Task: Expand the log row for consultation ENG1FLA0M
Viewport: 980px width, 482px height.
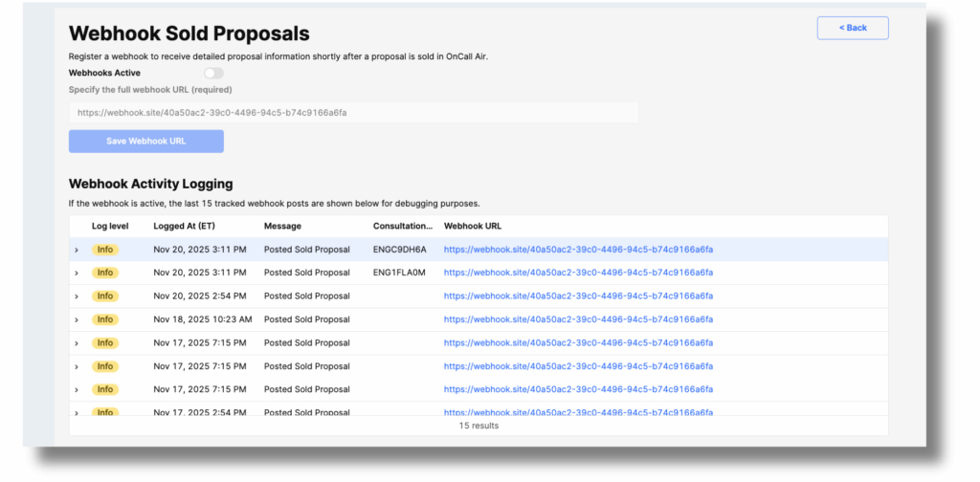Action: tap(77, 273)
